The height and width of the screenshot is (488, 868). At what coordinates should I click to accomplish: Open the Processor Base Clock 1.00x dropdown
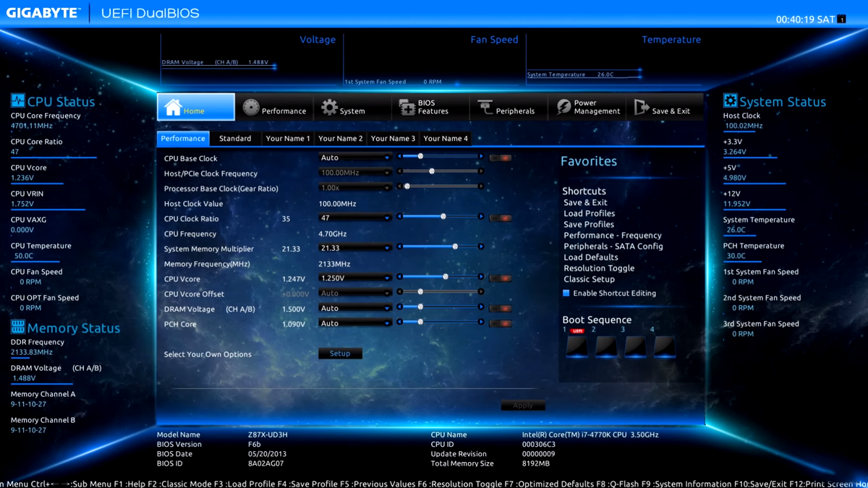(355, 188)
